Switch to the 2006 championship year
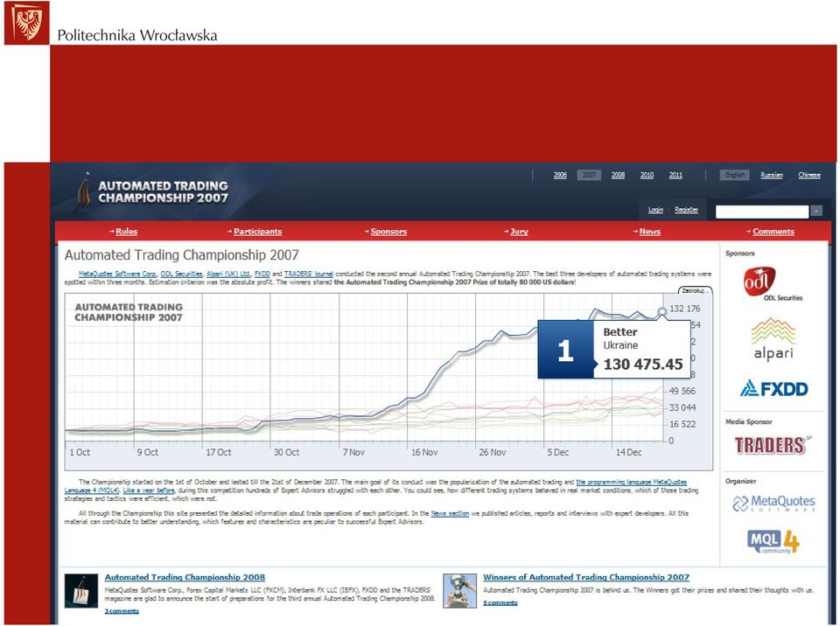 (x=560, y=175)
